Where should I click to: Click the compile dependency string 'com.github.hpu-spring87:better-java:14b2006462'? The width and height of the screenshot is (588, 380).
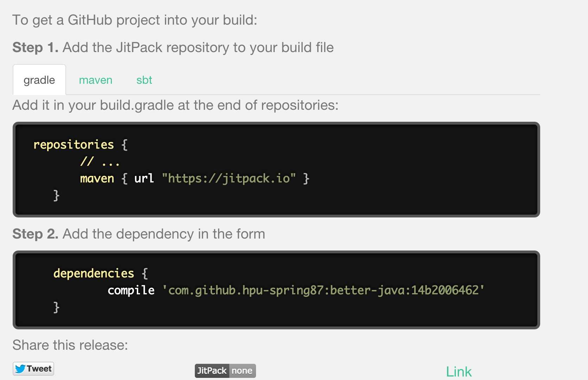pos(323,290)
